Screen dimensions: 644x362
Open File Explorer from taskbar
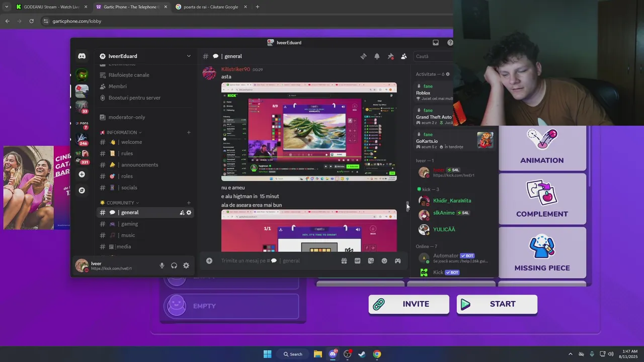[318, 354]
